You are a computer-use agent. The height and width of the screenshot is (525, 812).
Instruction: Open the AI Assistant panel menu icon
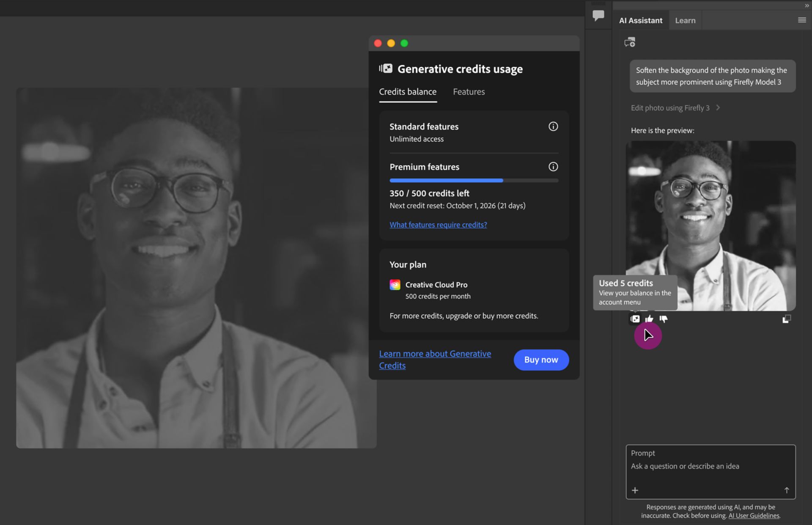(x=802, y=20)
